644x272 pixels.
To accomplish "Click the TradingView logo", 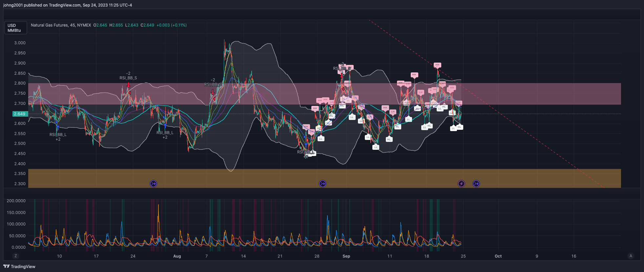I will (x=19, y=266).
